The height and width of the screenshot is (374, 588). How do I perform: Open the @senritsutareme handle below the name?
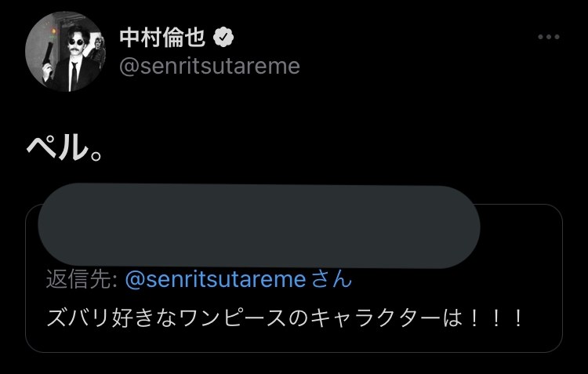tap(209, 66)
